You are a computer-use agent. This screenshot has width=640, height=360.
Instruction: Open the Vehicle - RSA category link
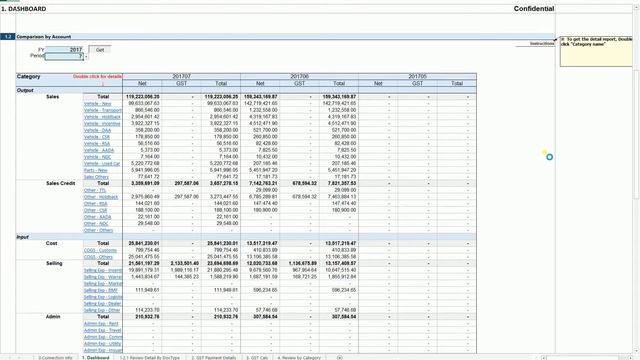pyautogui.click(x=97, y=144)
